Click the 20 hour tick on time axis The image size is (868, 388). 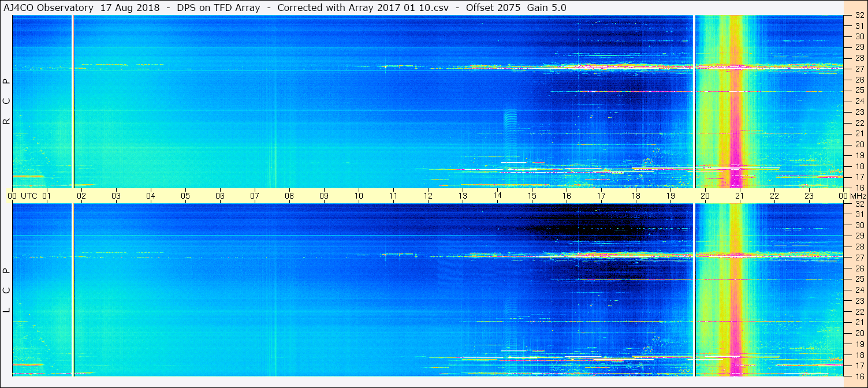tap(705, 196)
